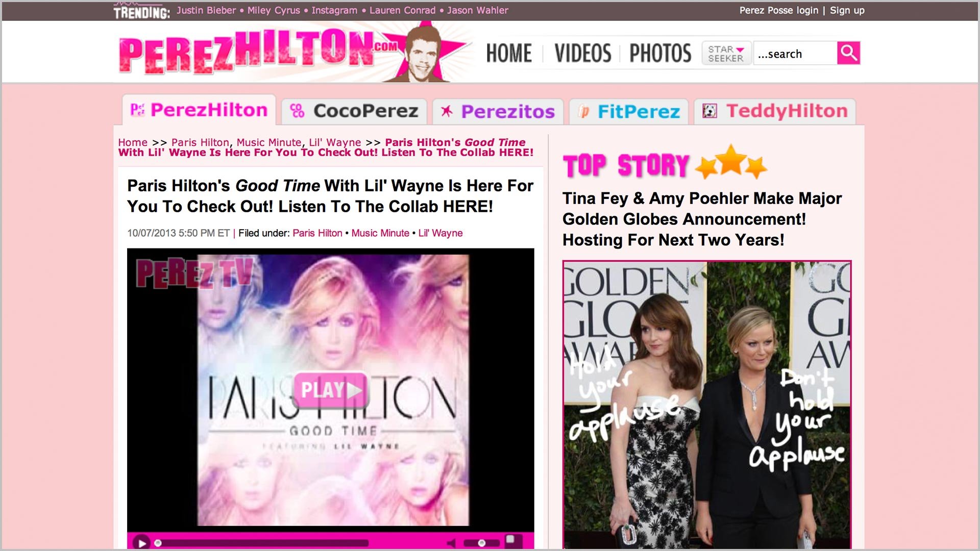Screen dimensions: 980x551
Task: Open trending topic Miley Cyrus
Action: [x=274, y=10]
